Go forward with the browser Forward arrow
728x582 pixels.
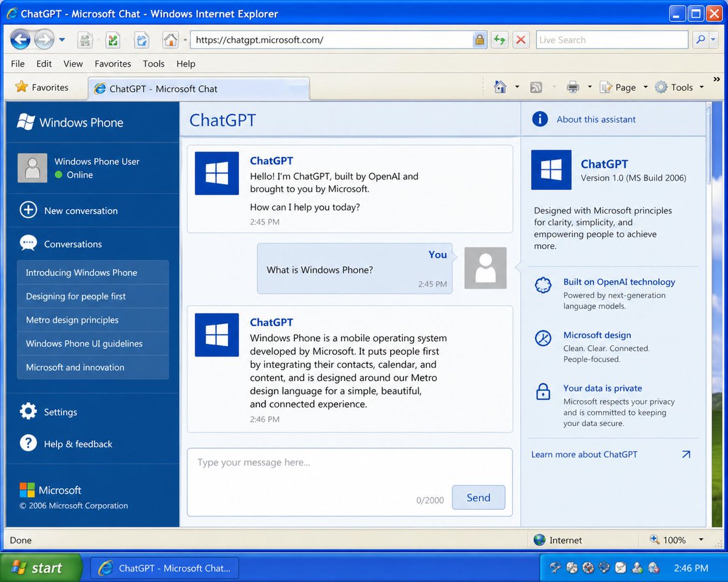click(x=44, y=40)
